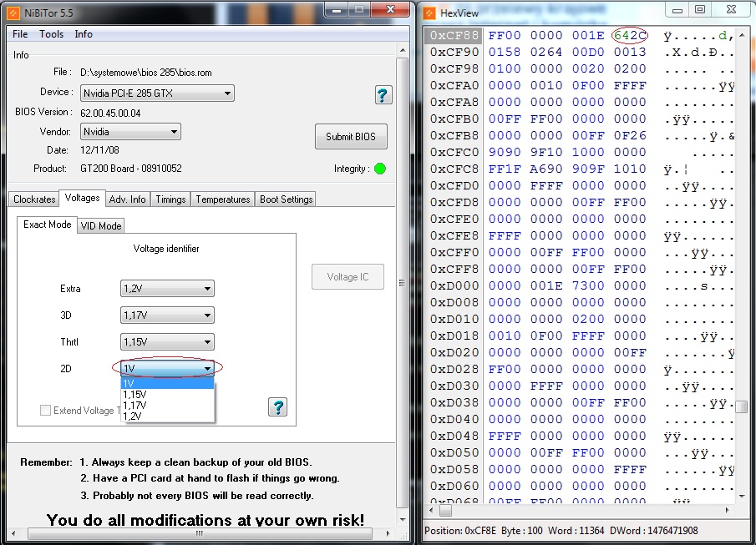Click product text GT200 Board - 08910052
Image resolution: width=756 pixels, height=545 pixels.
(131, 169)
